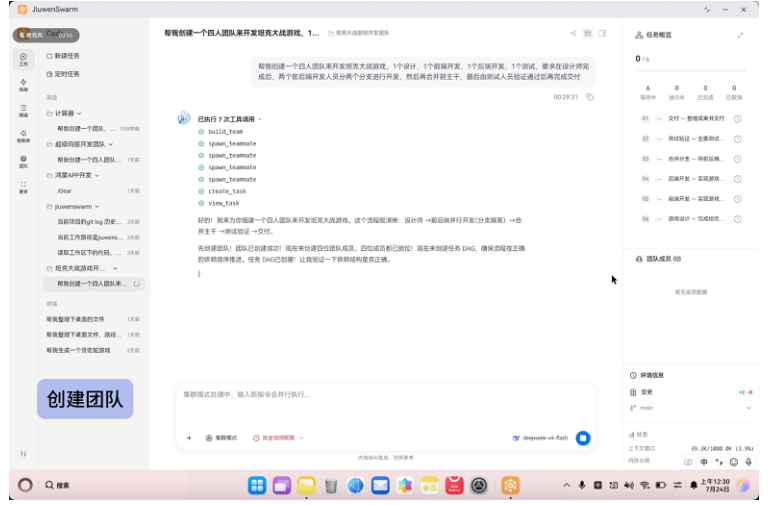Open task 03 合并分支

(691, 159)
